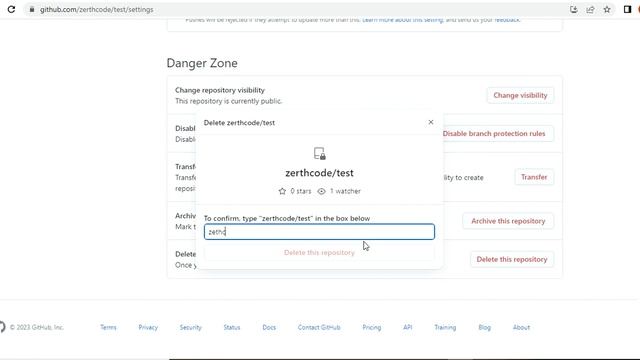Open the Status footer link
Image resolution: width=640 pixels, height=360 pixels.
click(x=232, y=327)
